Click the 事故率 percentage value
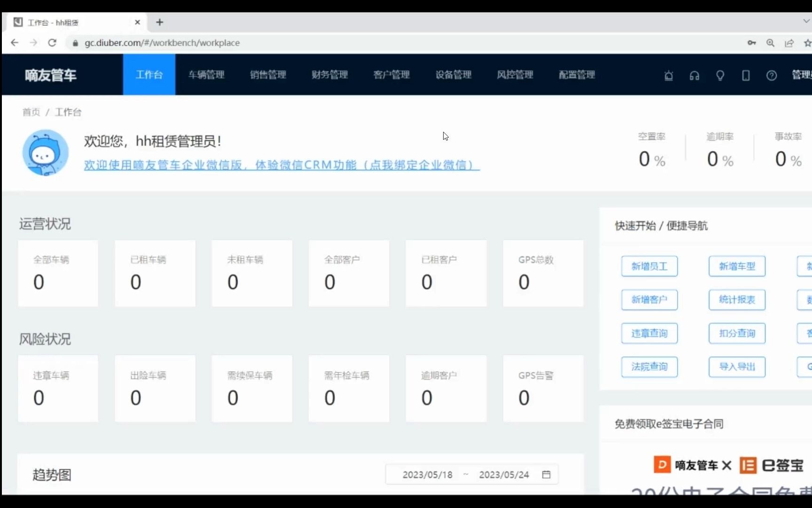The image size is (812, 508). point(789,159)
